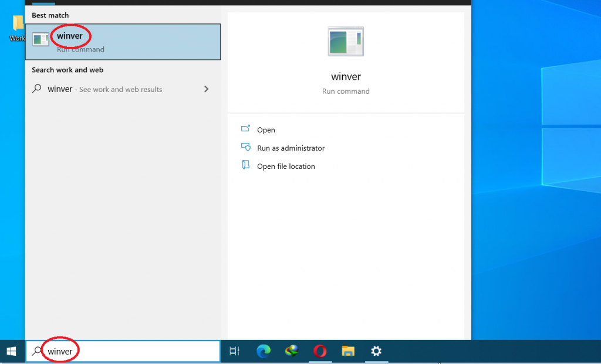601x364 pixels.
Task: Click the 'Best match' heading
Action: [x=50, y=15]
